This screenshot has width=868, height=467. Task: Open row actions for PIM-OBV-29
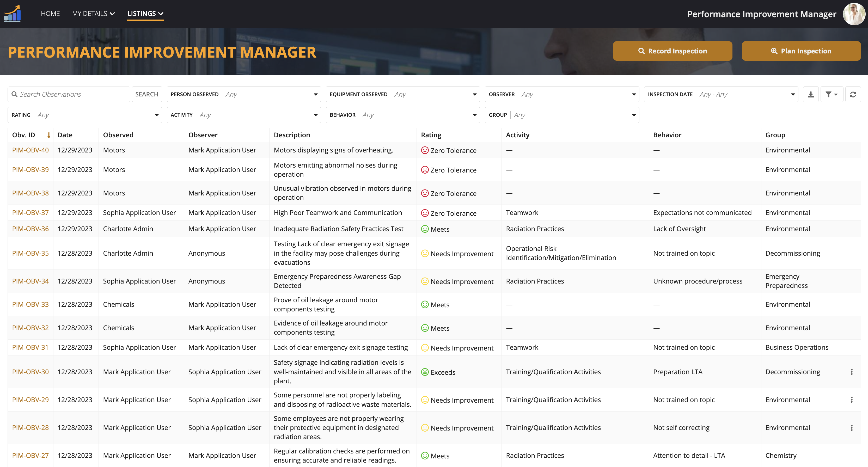(852, 400)
